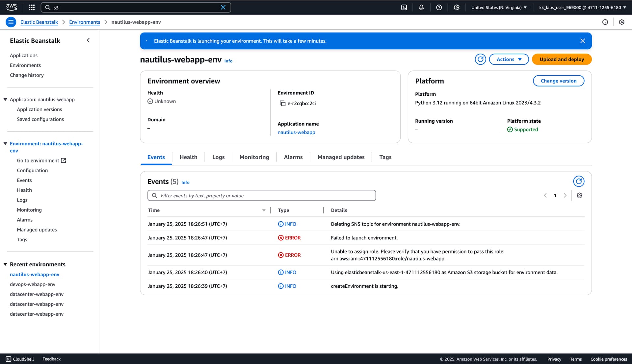Open events table preferences gear
This screenshot has width=632, height=364.
[579, 195]
